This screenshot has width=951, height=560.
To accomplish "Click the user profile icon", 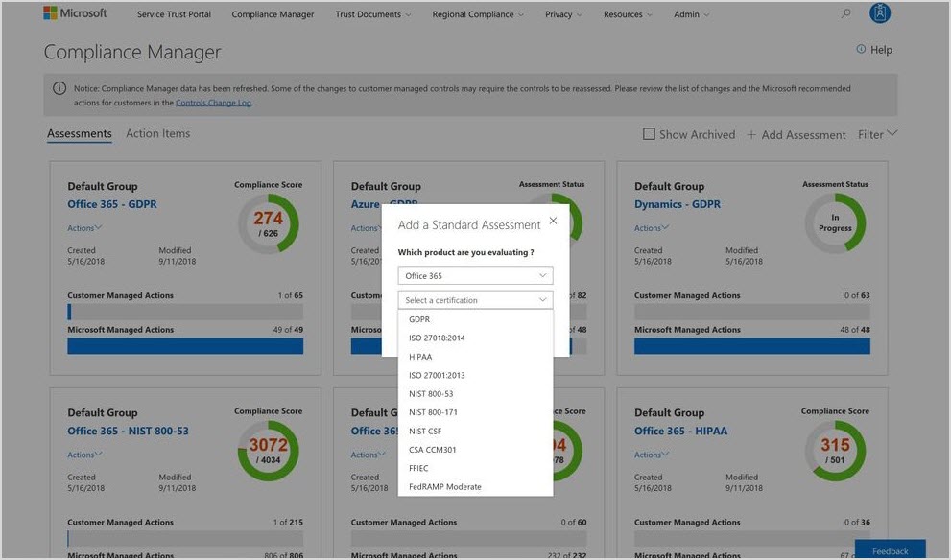I will point(881,13).
